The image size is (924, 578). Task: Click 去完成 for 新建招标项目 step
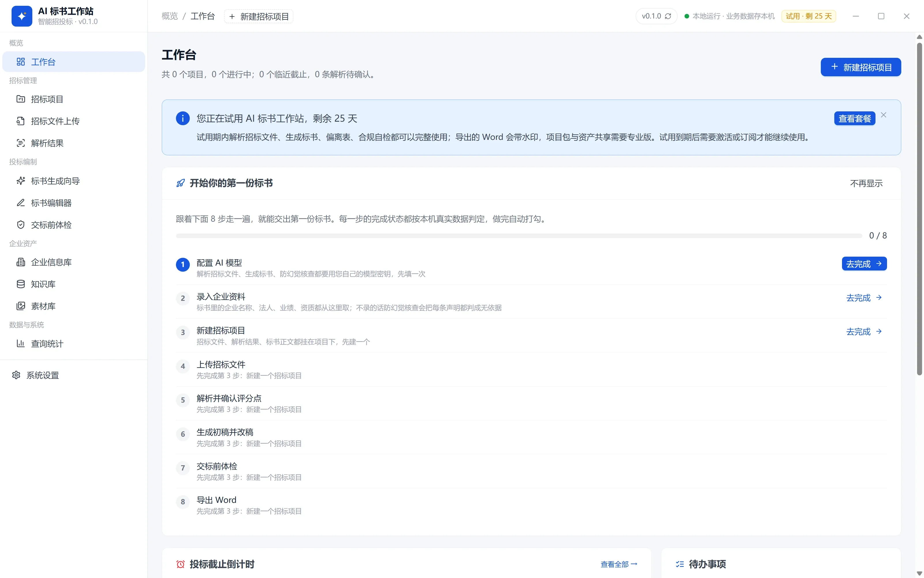864,331
